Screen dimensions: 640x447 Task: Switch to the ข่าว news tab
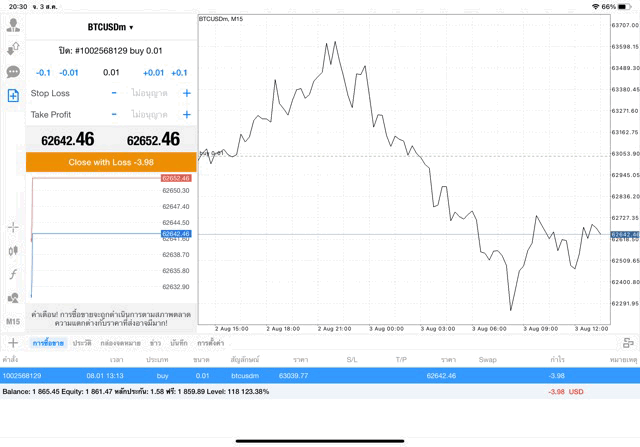[155, 343]
